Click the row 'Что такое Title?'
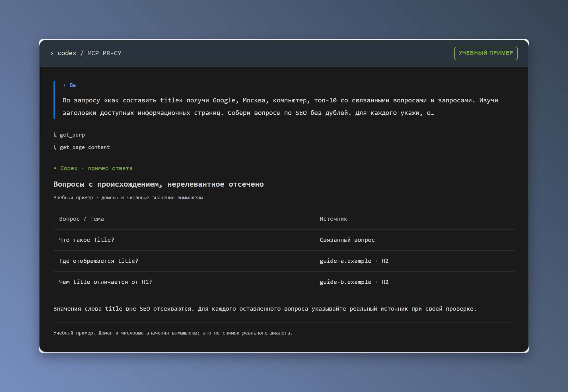The image size is (568, 392). [x=284, y=240]
